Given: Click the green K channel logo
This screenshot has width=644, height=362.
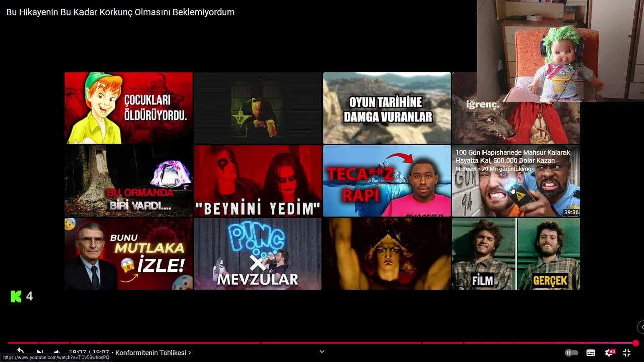Looking at the screenshot, I should click(x=16, y=296).
